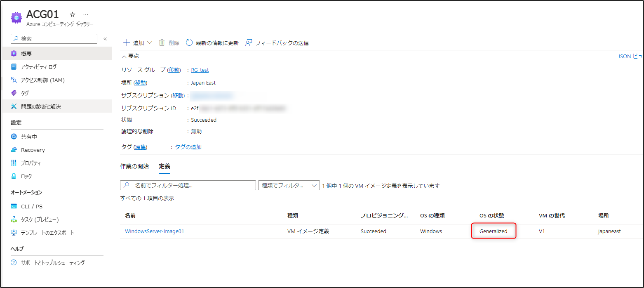Click the タスク (プレビュー) icon

[14, 220]
